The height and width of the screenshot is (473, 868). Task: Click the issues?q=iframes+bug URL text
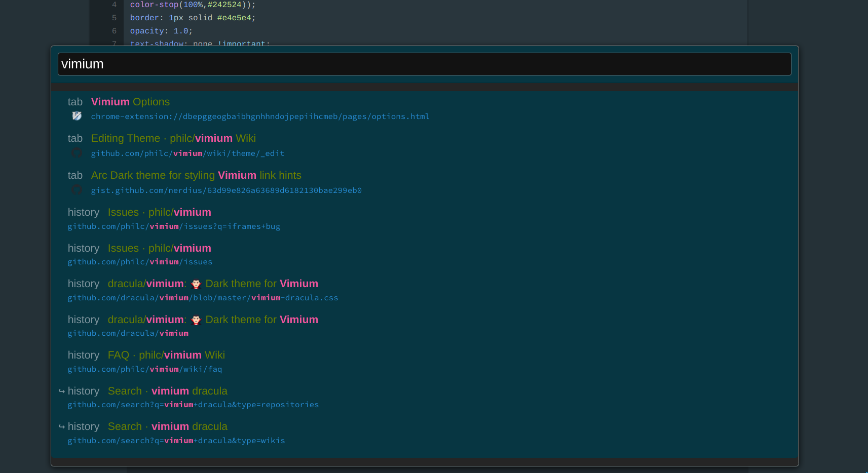click(174, 226)
